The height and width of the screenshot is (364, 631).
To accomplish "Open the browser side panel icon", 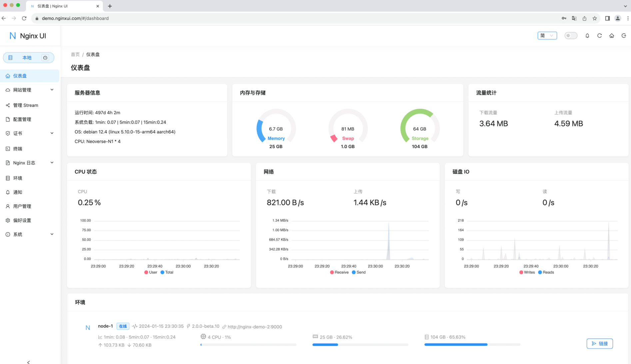I will (607, 18).
